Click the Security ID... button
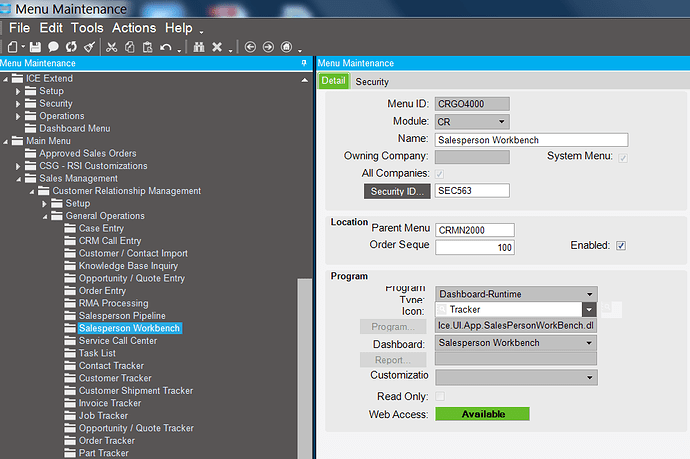 click(x=397, y=191)
